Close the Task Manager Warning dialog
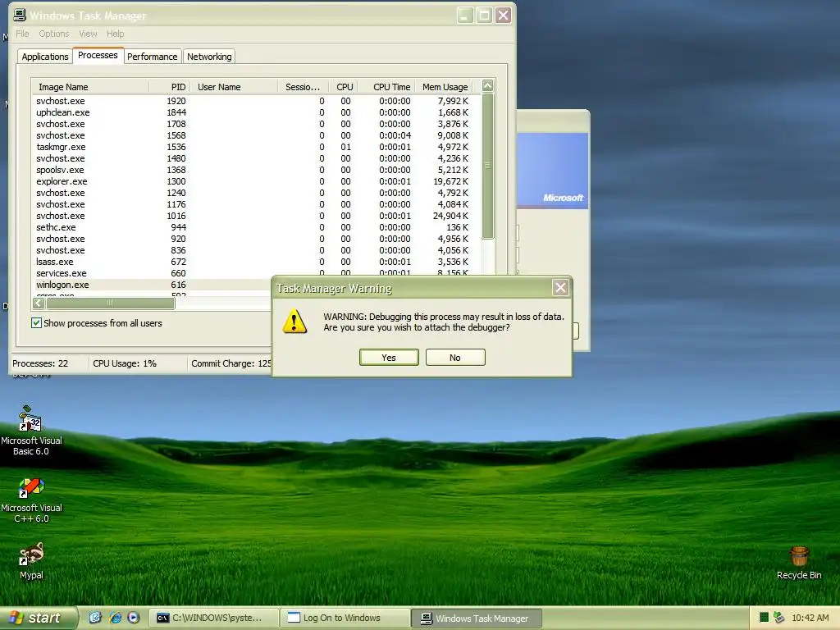Viewport: 840px width, 630px height. pos(560,288)
